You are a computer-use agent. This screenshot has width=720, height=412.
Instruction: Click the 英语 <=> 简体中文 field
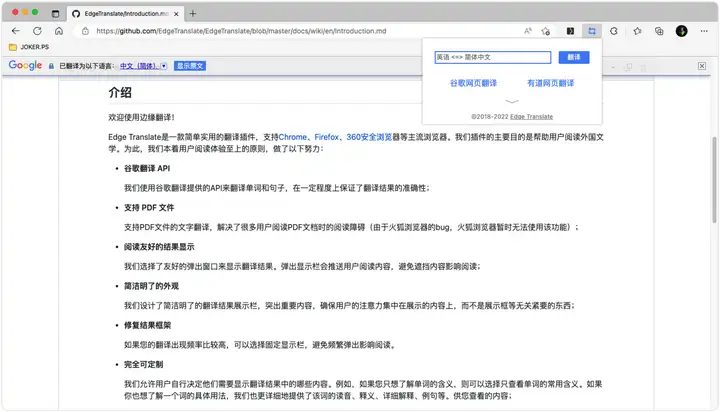pyautogui.click(x=493, y=57)
